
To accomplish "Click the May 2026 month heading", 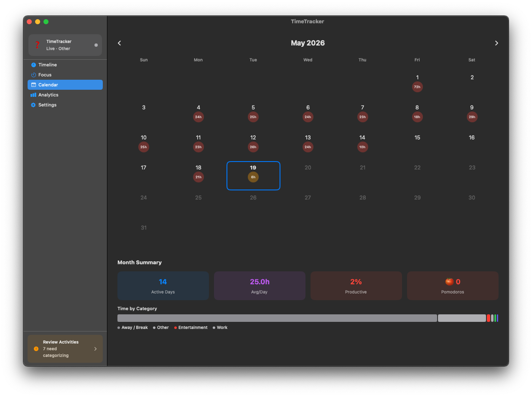I will pyautogui.click(x=308, y=43).
